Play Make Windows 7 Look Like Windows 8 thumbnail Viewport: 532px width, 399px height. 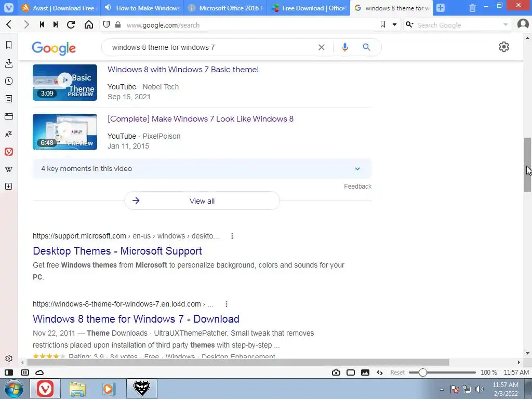[x=65, y=132]
